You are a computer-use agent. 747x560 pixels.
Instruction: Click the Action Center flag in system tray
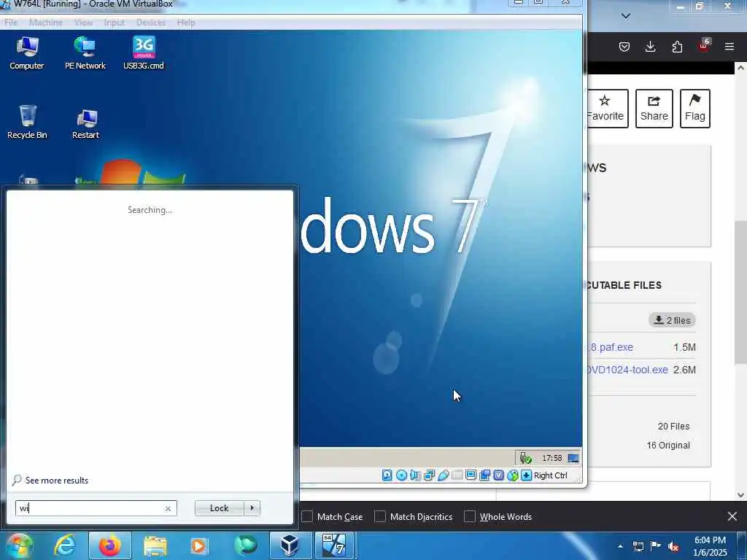tap(656, 546)
